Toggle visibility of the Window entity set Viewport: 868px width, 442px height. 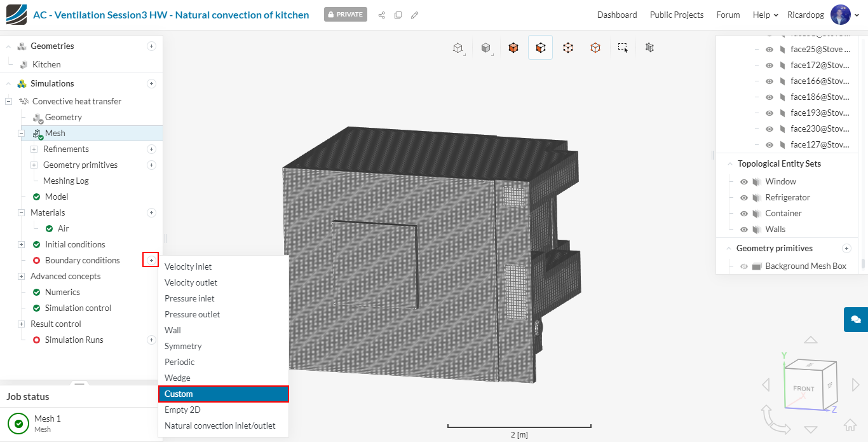pyautogui.click(x=743, y=181)
